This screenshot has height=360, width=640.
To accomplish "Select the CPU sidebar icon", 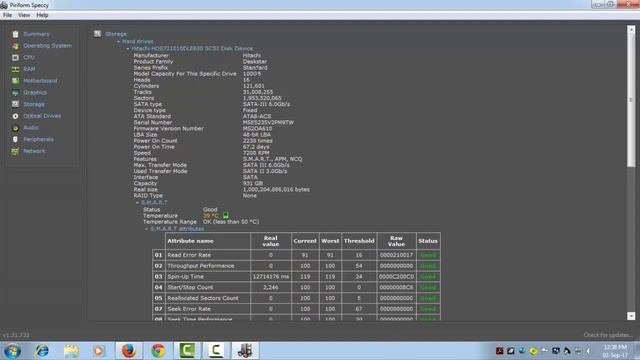I will click(15, 58).
